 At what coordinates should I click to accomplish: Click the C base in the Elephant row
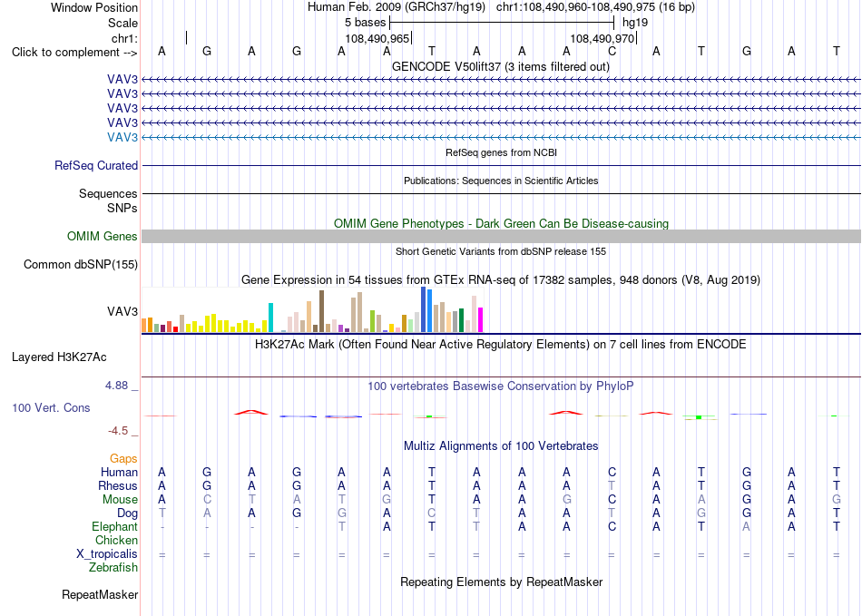(x=612, y=526)
